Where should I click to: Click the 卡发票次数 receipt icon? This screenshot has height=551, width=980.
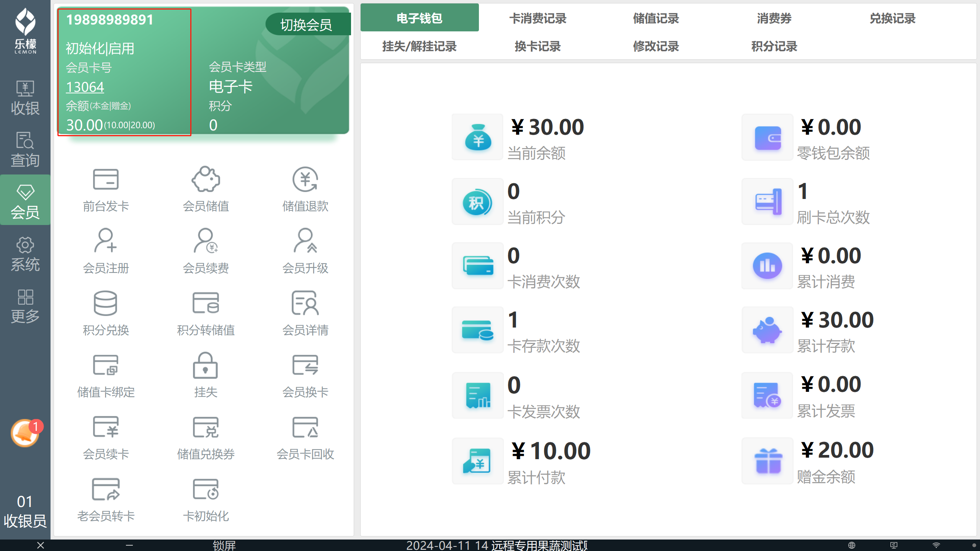click(x=477, y=395)
